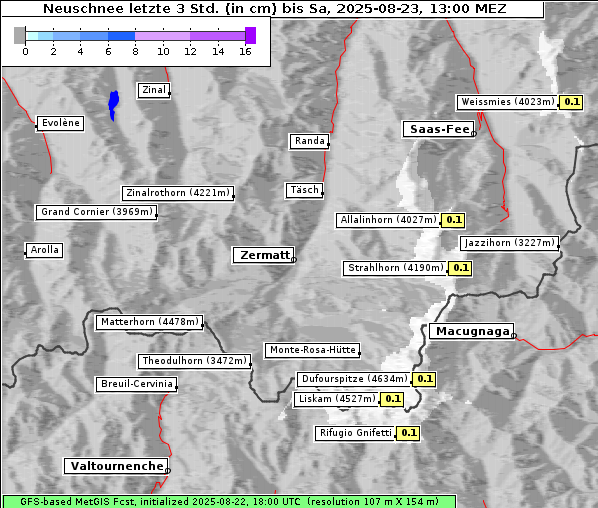Click the Saas-Fee location marker circle
This screenshot has height=508, width=598.
tap(474, 133)
